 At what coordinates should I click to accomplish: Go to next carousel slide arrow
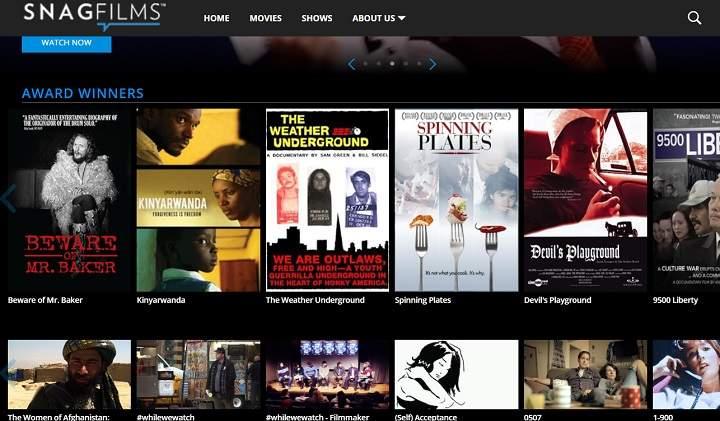(x=432, y=64)
